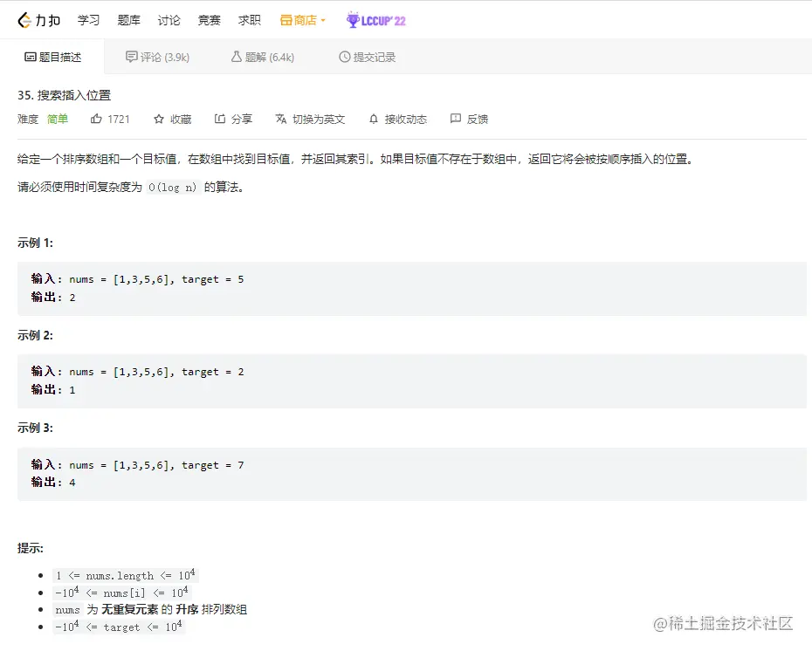Click the comment bubble icon in 评论 tab

coord(132,57)
